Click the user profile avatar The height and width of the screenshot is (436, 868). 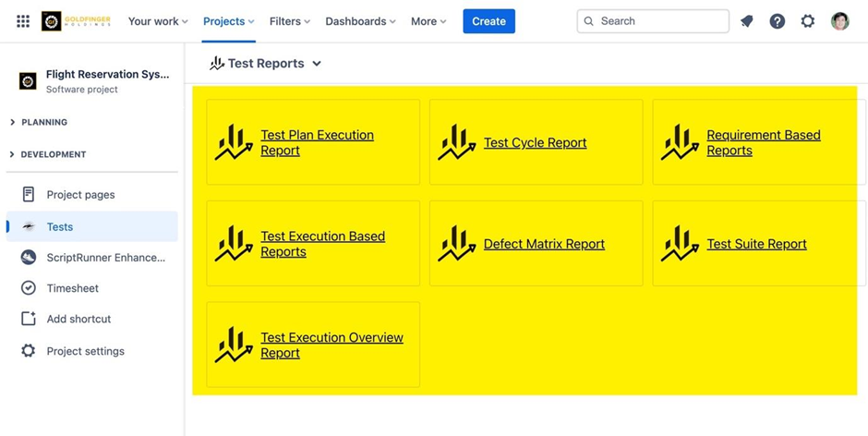(839, 21)
